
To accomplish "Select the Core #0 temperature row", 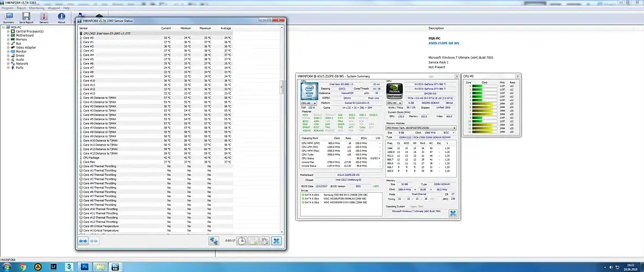I will click(x=155, y=37).
